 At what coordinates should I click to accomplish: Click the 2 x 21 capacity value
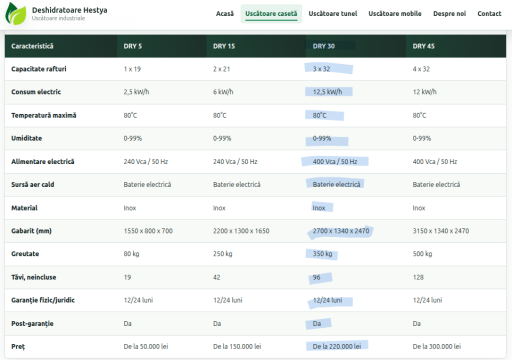pos(222,69)
